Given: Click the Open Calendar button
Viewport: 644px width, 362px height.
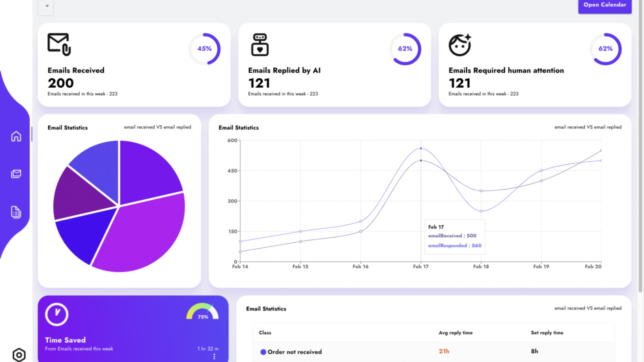Looking at the screenshot, I should coord(605,6).
